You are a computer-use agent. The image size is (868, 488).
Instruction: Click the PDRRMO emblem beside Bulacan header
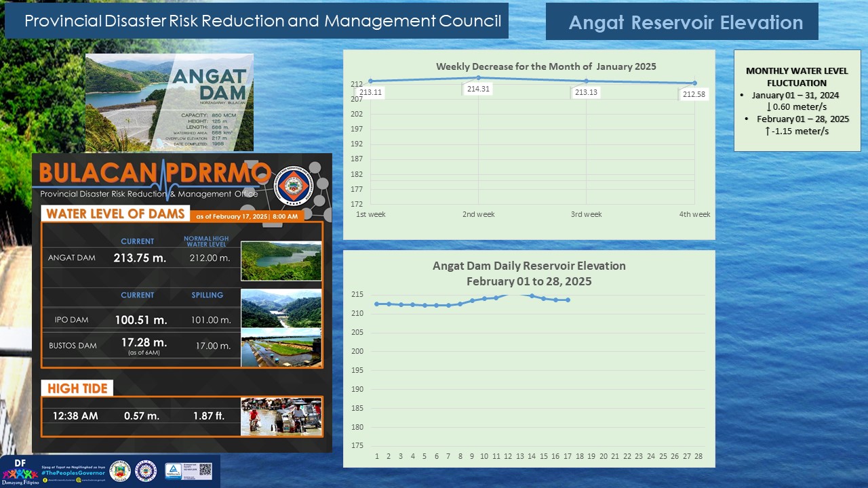point(294,186)
